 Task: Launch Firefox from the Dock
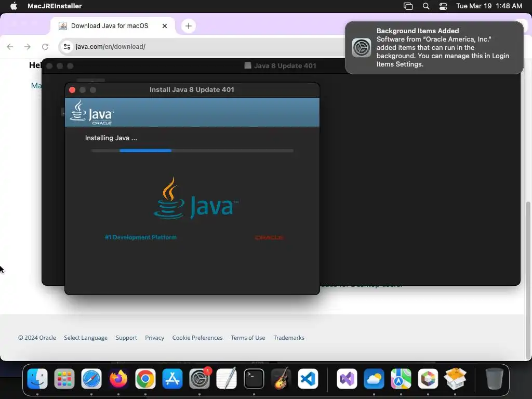click(118, 379)
